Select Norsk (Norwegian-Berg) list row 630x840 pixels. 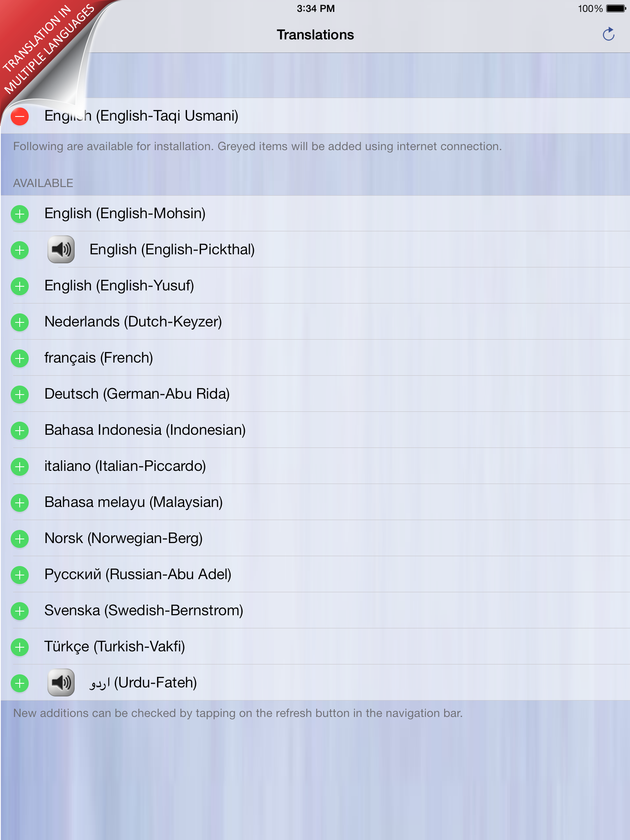pyautogui.click(x=315, y=538)
